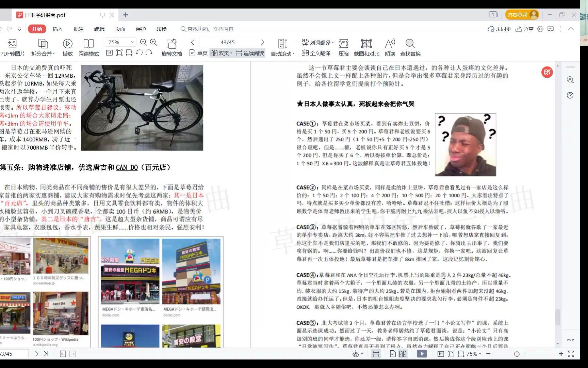Click the 43/45 page number field
The width and height of the screenshot is (588, 368).
(227, 42)
